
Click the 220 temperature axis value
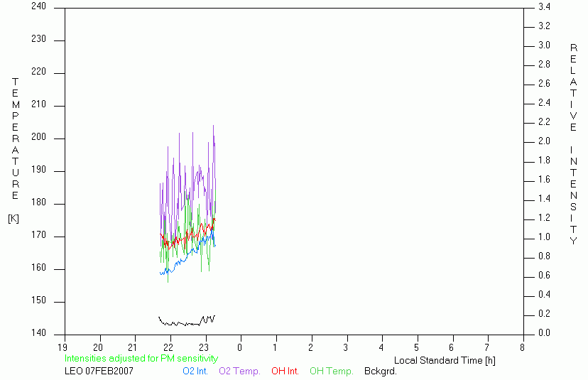(38, 72)
